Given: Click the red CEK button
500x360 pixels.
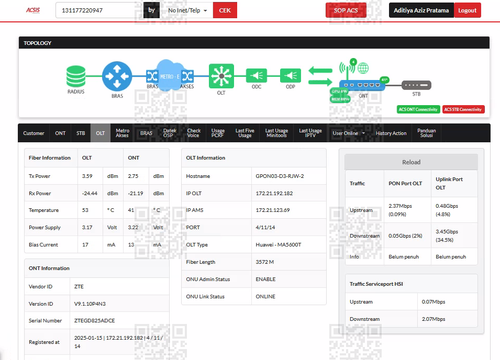Looking at the screenshot, I should [225, 10].
